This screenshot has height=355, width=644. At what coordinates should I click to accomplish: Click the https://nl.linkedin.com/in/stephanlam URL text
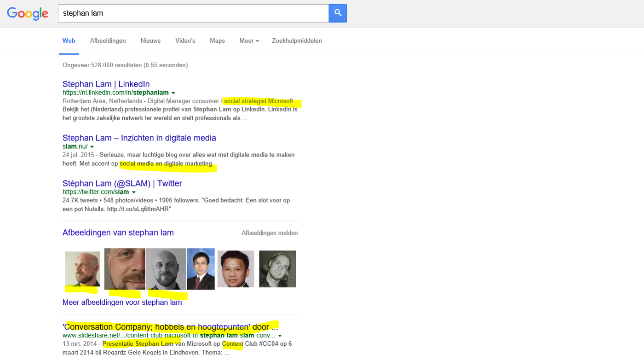point(116,93)
